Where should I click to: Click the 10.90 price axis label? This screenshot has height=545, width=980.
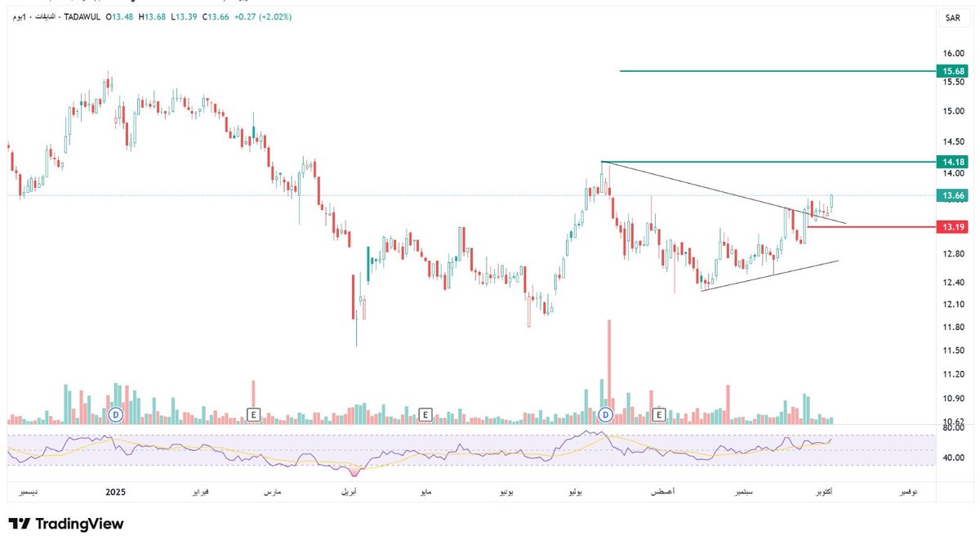click(954, 399)
